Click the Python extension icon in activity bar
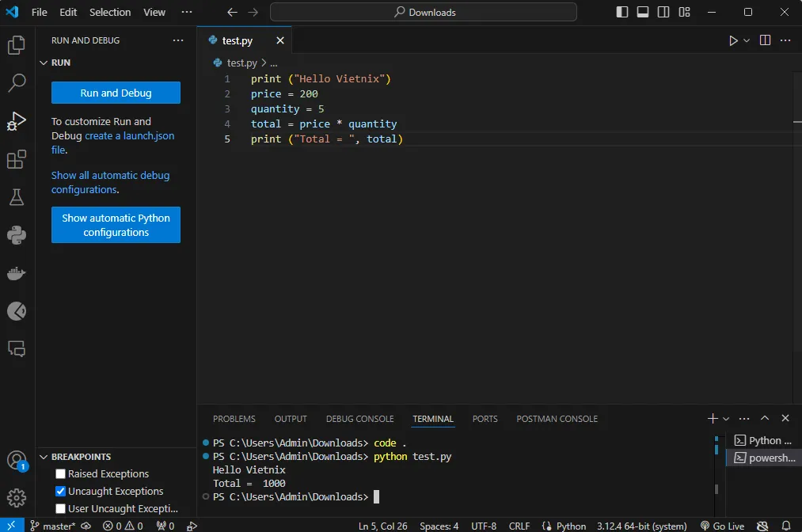The width and height of the screenshot is (802, 532). (x=17, y=235)
